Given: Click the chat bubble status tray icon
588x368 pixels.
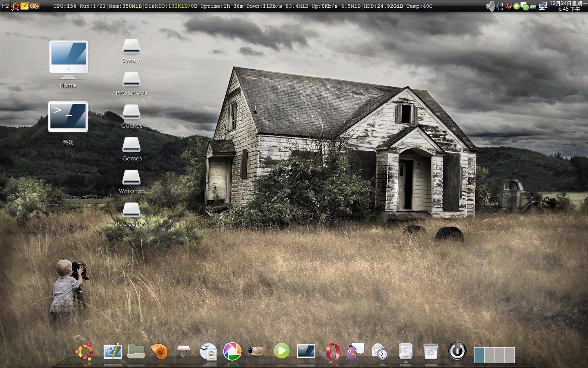Looking at the screenshot, I should pos(525,6).
